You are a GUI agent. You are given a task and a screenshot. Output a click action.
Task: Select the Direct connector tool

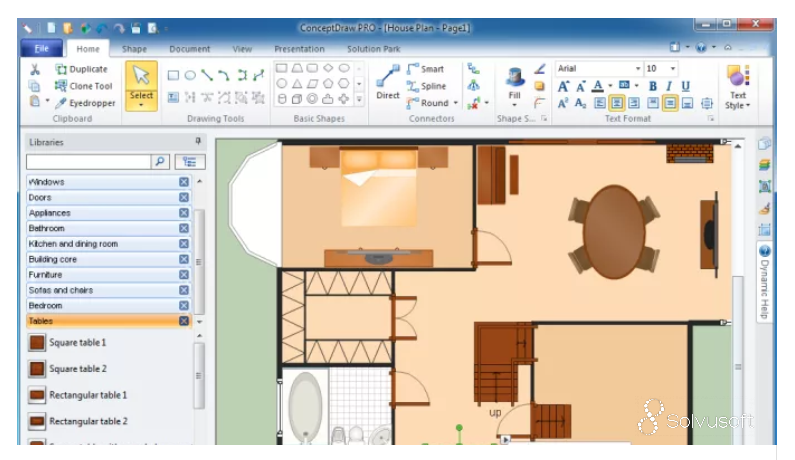[388, 82]
